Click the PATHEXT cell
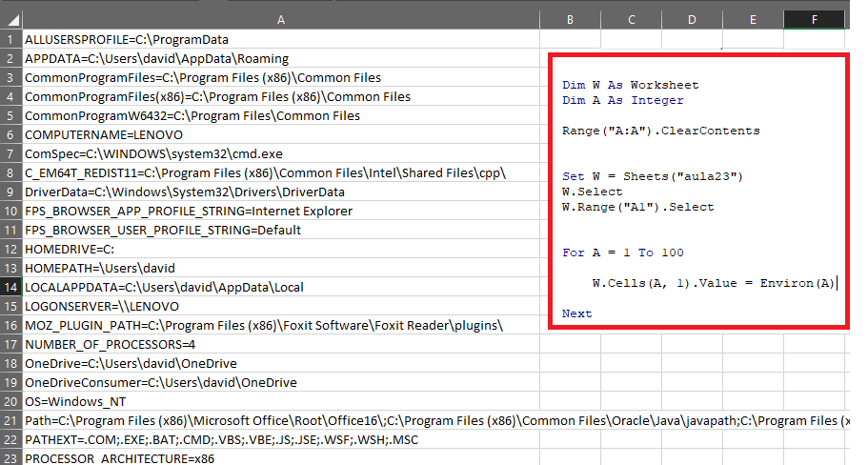 point(281,439)
